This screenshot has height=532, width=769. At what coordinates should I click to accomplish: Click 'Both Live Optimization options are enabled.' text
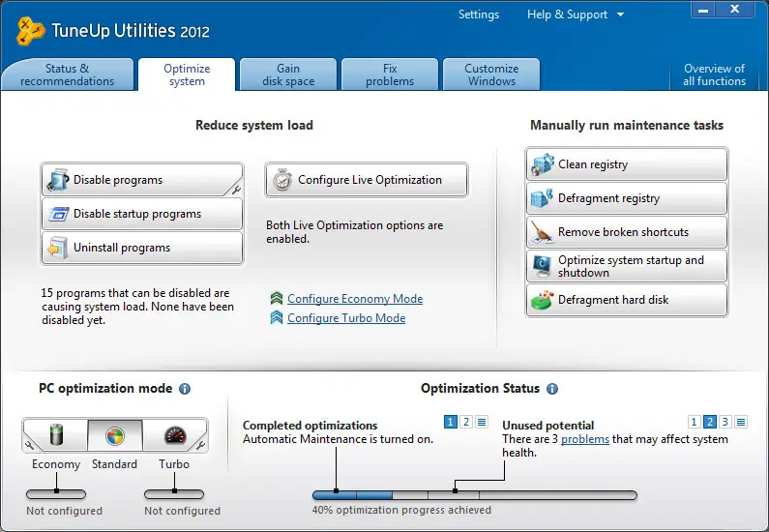pyautogui.click(x=355, y=232)
